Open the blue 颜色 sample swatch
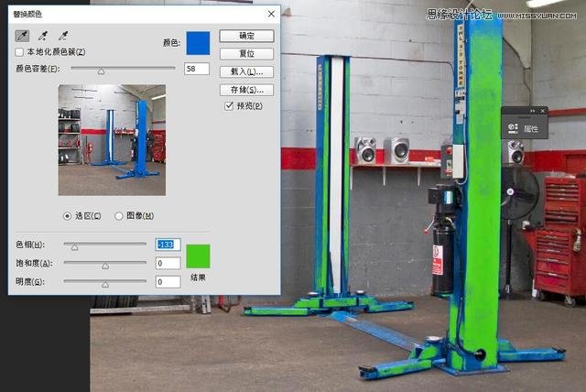The image size is (586, 392). (x=198, y=43)
